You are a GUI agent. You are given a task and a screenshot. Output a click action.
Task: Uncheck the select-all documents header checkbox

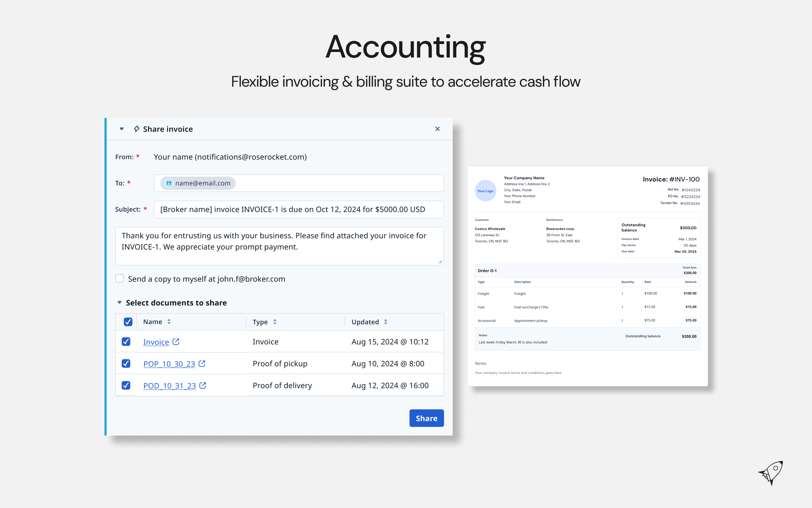(128, 322)
